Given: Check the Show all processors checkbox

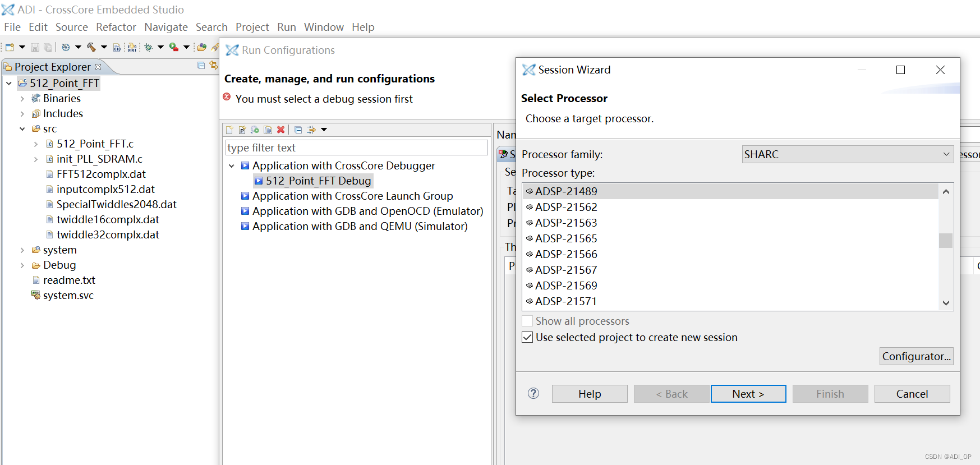Looking at the screenshot, I should click(x=527, y=321).
